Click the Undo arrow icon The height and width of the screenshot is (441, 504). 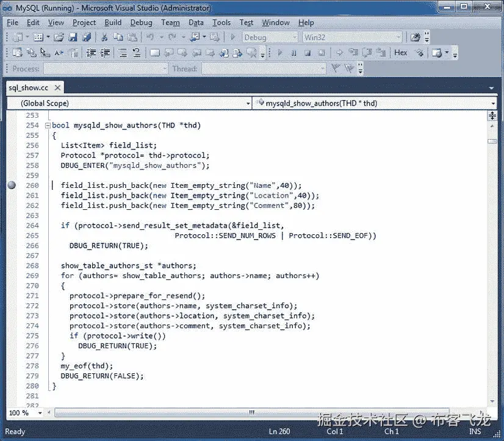150,37
